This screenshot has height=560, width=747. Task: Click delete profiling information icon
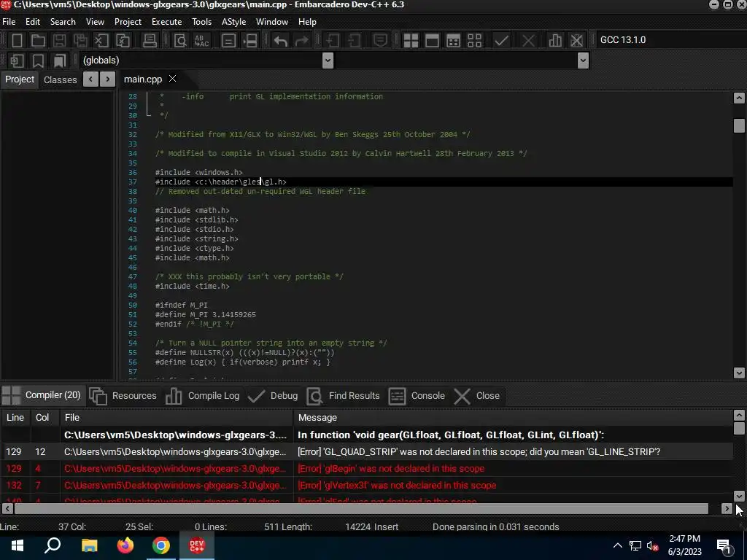coord(576,41)
